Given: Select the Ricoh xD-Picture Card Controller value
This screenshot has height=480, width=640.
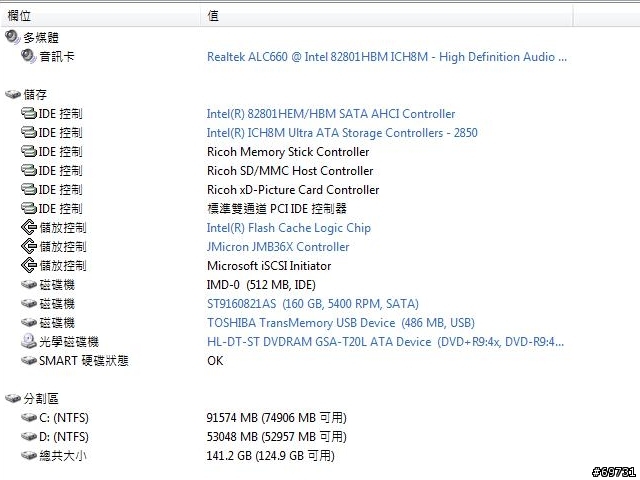Looking at the screenshot, I should click(293, 190).
